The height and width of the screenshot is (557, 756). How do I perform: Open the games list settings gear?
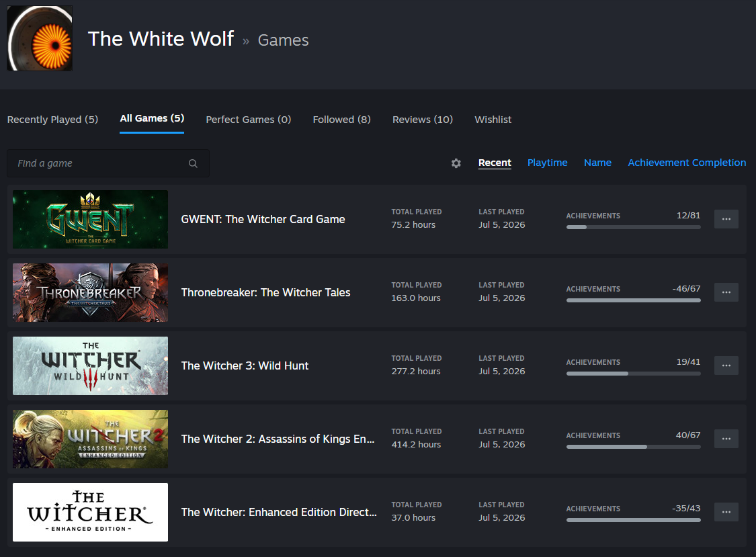456,163
